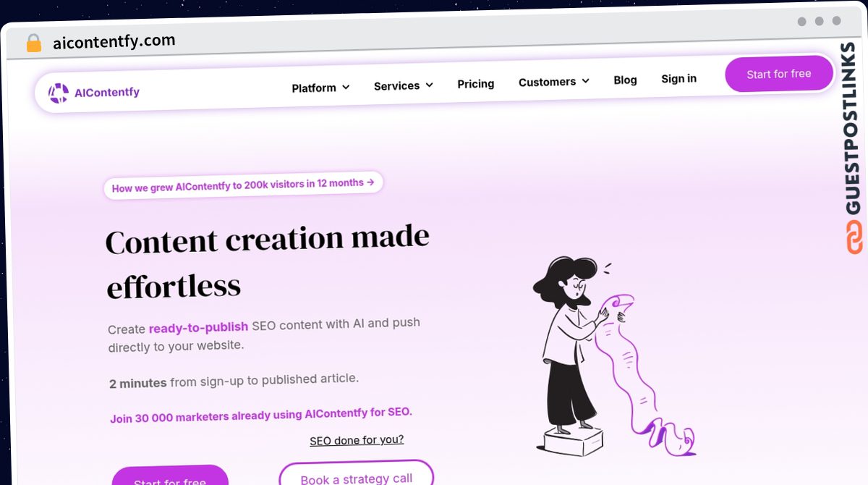
Task: Go to the Blog menu item
Action: click(x=625, y=80)
